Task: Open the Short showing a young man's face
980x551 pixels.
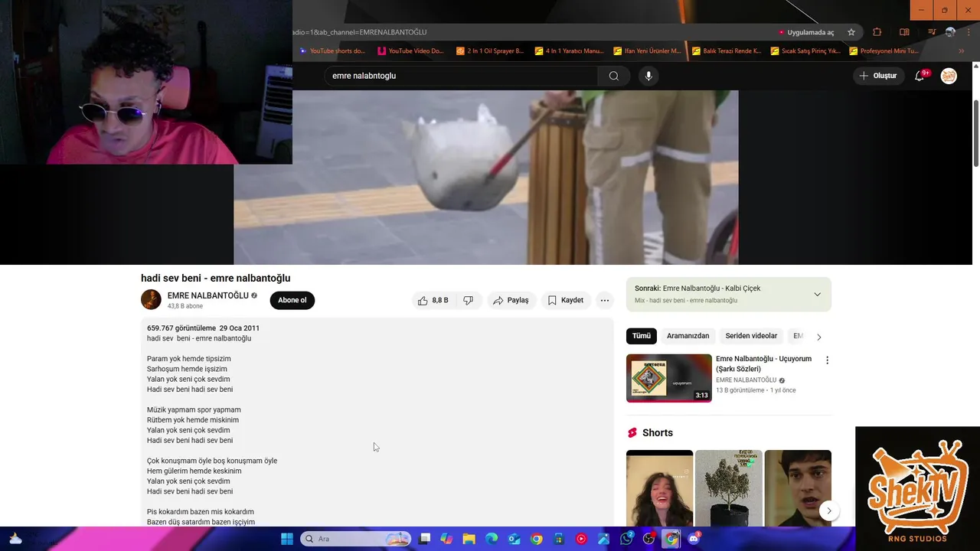Action: 798,488
